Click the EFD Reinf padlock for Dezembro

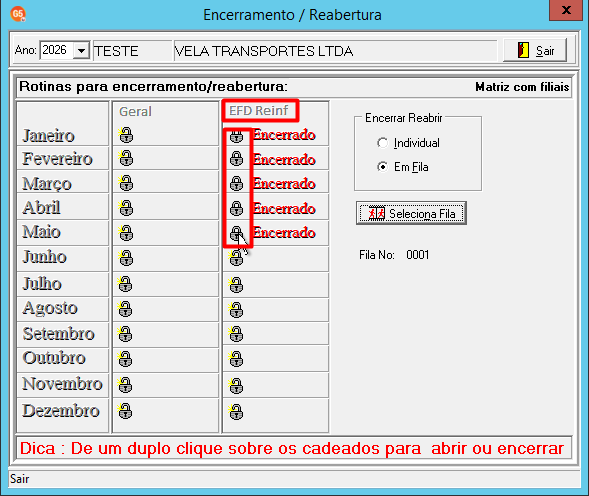click(236, 412)
